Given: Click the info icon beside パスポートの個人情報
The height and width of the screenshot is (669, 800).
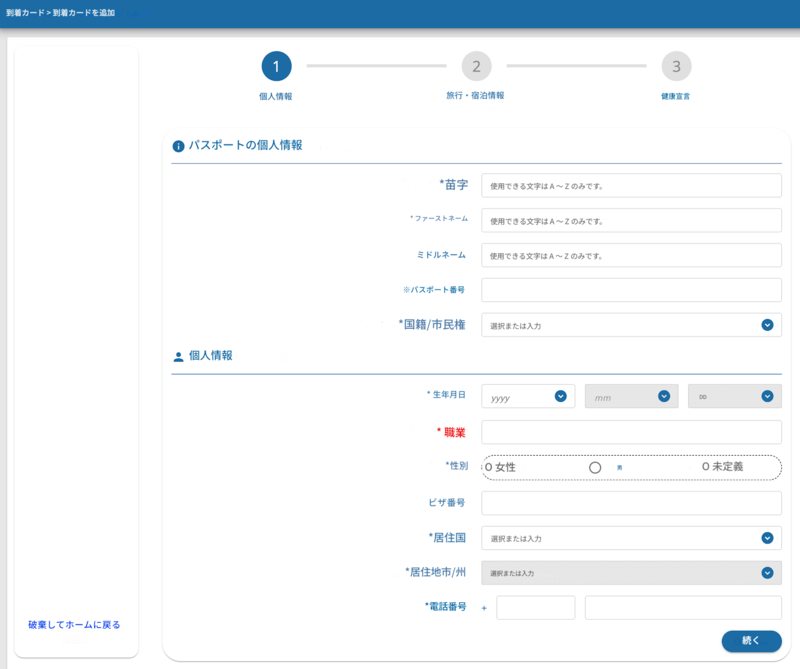Looking at the screenshot, I should point(179,146).
